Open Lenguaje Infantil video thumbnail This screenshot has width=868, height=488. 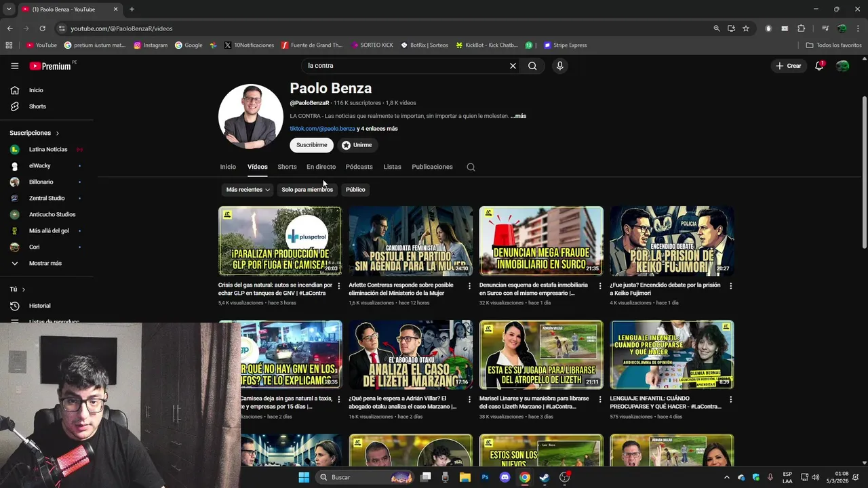pyautogui.click(x=671, y=354)
